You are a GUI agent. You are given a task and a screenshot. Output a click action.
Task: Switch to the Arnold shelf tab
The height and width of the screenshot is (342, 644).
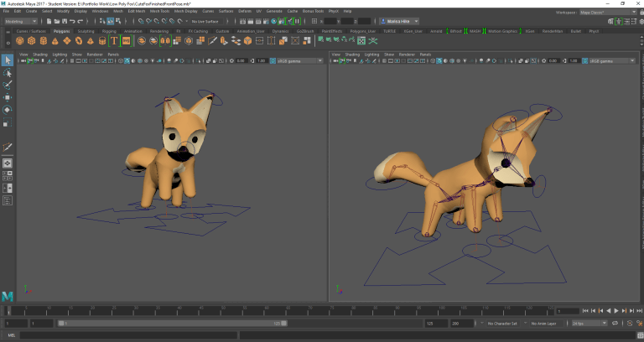436,31
